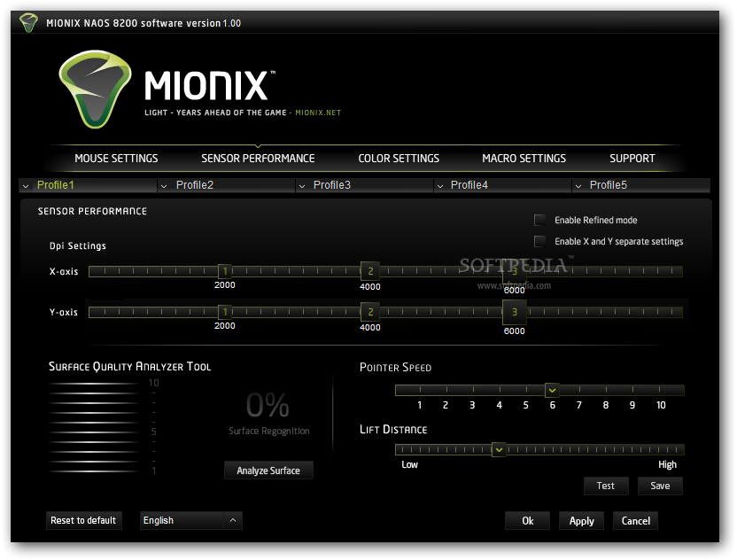Click the Apply button

[581, 520]
